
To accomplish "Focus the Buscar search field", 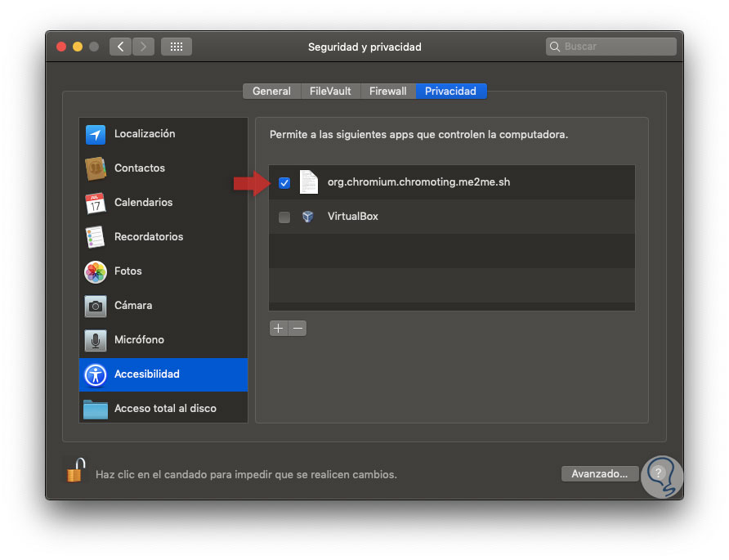I will [611, 47].
